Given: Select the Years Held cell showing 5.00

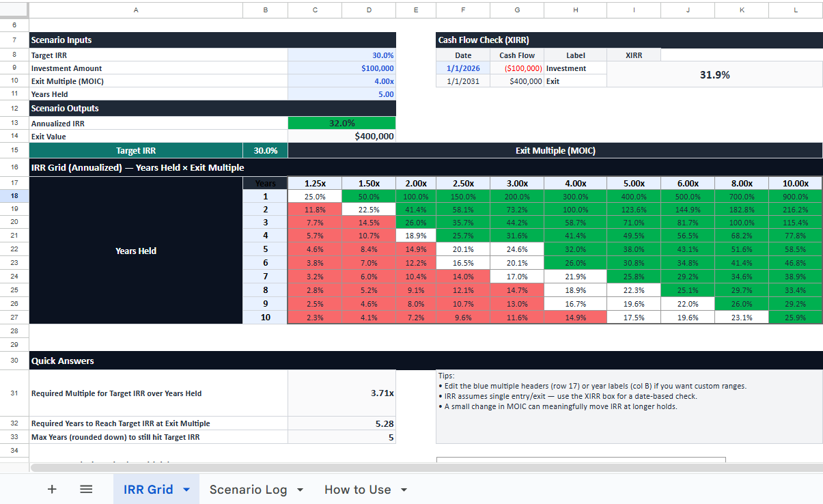Looking at the screenshot, I should [x=341, y=94].
